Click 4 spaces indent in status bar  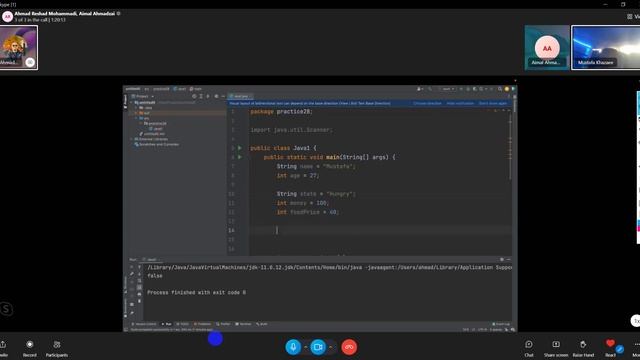point(496,329)
